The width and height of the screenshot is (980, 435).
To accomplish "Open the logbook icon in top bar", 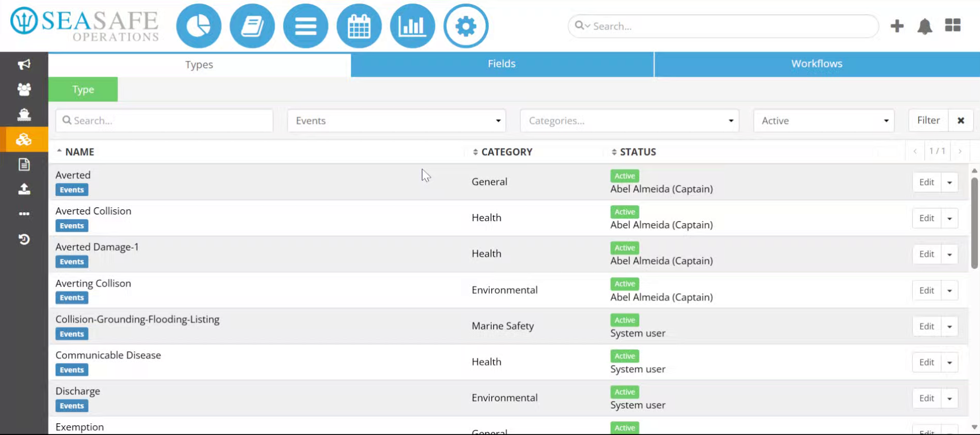I will [252, 26].
